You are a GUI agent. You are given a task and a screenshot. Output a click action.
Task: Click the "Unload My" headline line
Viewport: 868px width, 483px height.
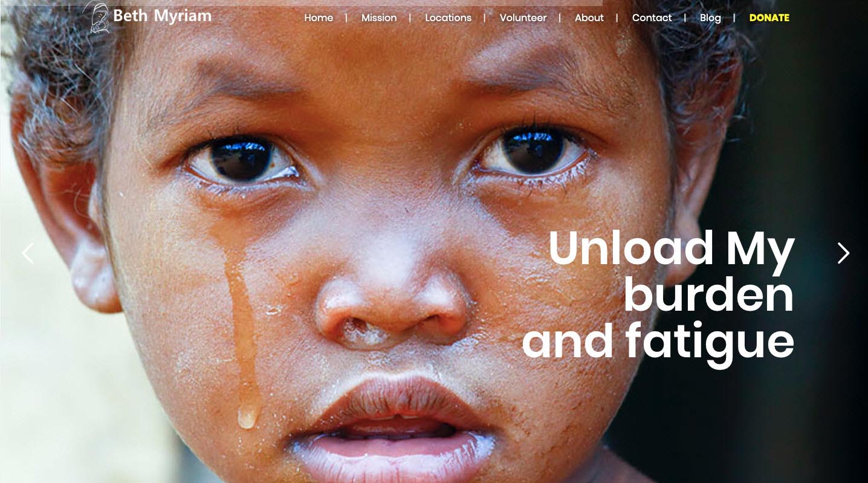click(671, 248)
